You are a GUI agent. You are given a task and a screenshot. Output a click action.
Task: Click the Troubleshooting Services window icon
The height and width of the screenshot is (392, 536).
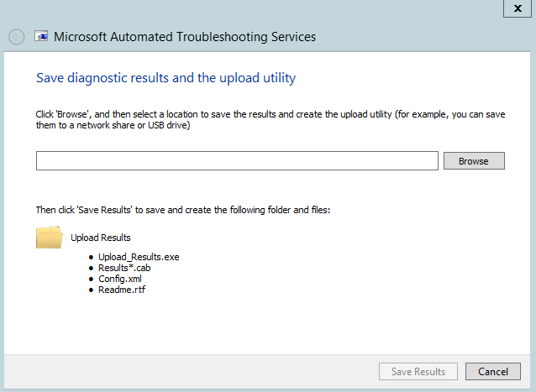(x=41, y=36)
